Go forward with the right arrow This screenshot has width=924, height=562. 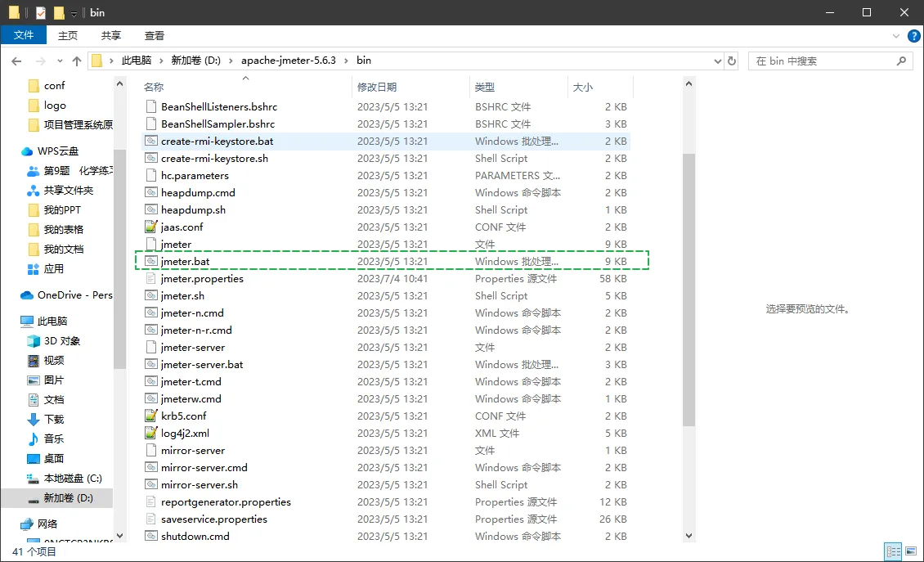pyautogui.click(x=40, y=61)
